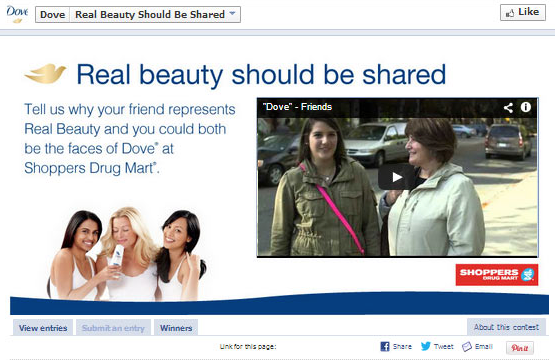Click the Pin it button
Screen dimensions: 555x360
coord(520,348)
